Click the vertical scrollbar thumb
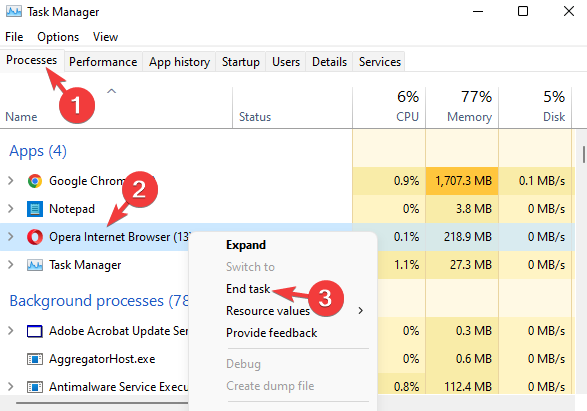Screen dimensions: 587x411 point(584,154)
